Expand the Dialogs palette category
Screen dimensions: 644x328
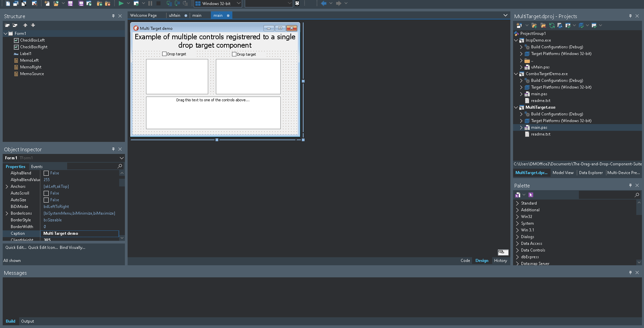click(x=517, y=237)
